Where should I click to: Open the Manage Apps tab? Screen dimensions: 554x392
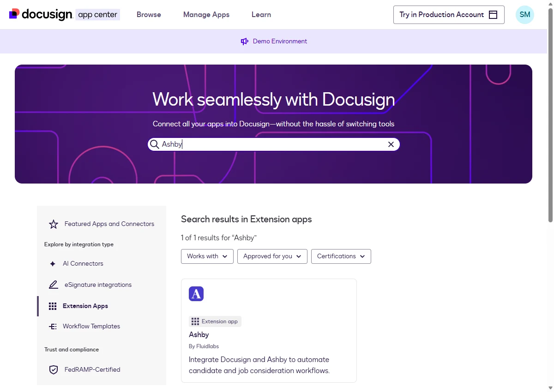(206, 15)
